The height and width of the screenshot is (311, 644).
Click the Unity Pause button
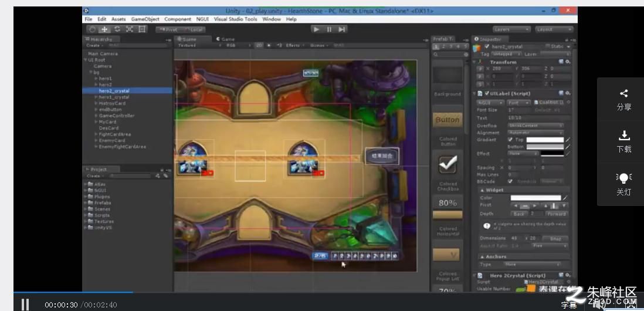[329, 29]
